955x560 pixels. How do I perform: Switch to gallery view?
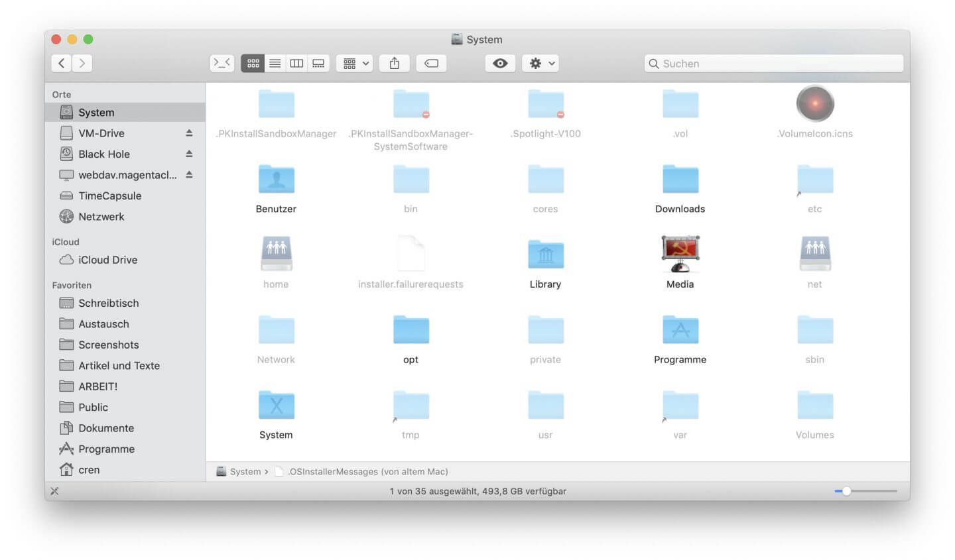(x=318, y=63)
